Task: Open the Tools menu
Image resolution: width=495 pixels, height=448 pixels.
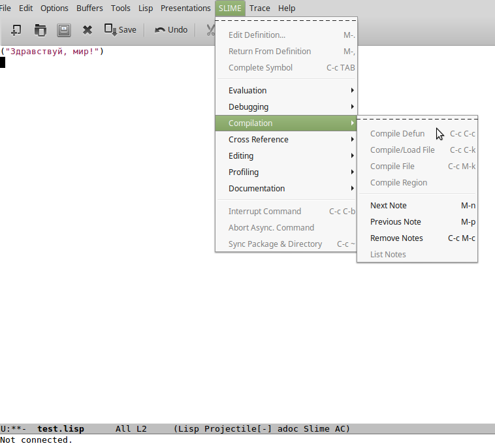Action: 121,8
